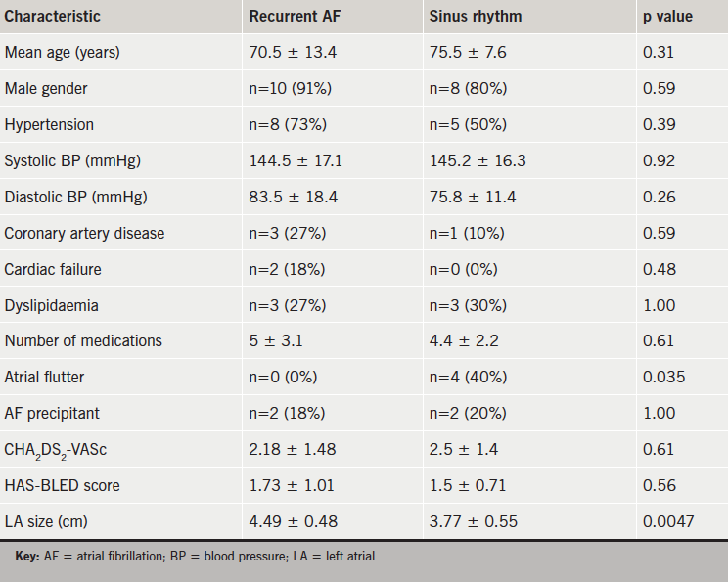Click the Atrial flutter p value 0.035
The image size is (728, 582).
click(x=664, y=377)
